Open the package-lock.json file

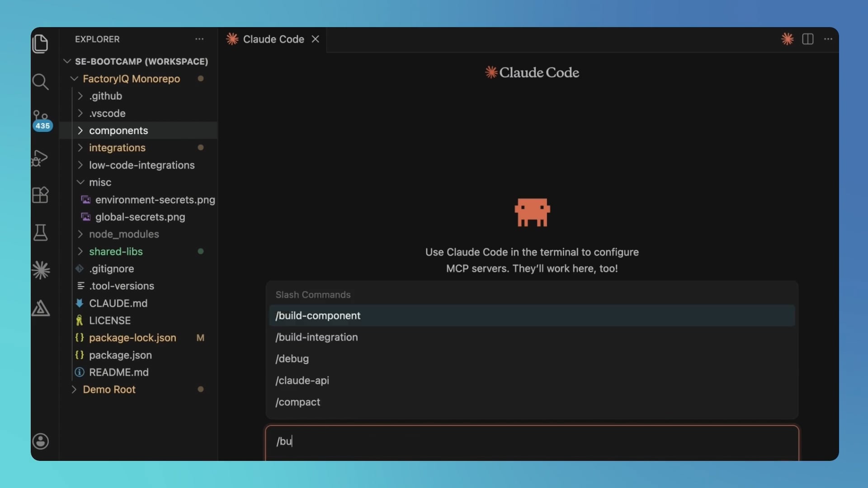pos(132,338)
